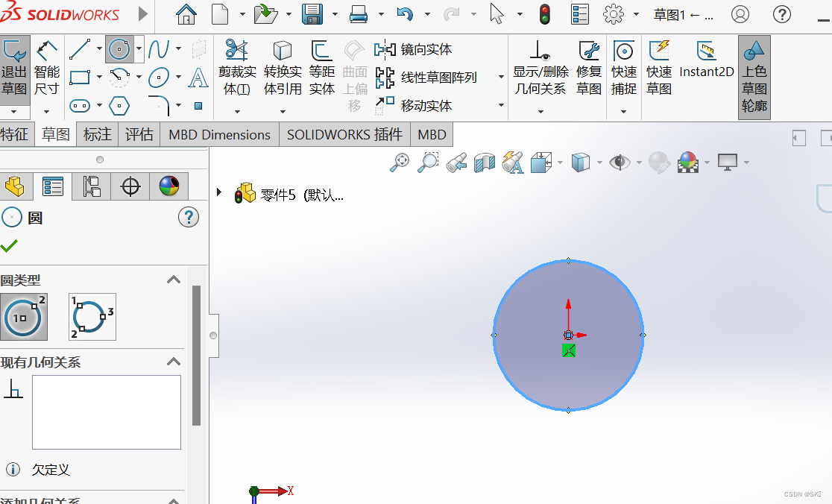Viewport: 832px width, 504px height.
Task: Switch to the 特征 ribbon tab
Action: [16, 134]
